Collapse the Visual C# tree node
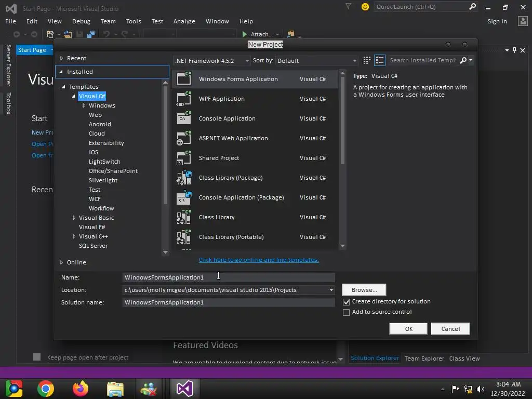 (x=74, y=96)
